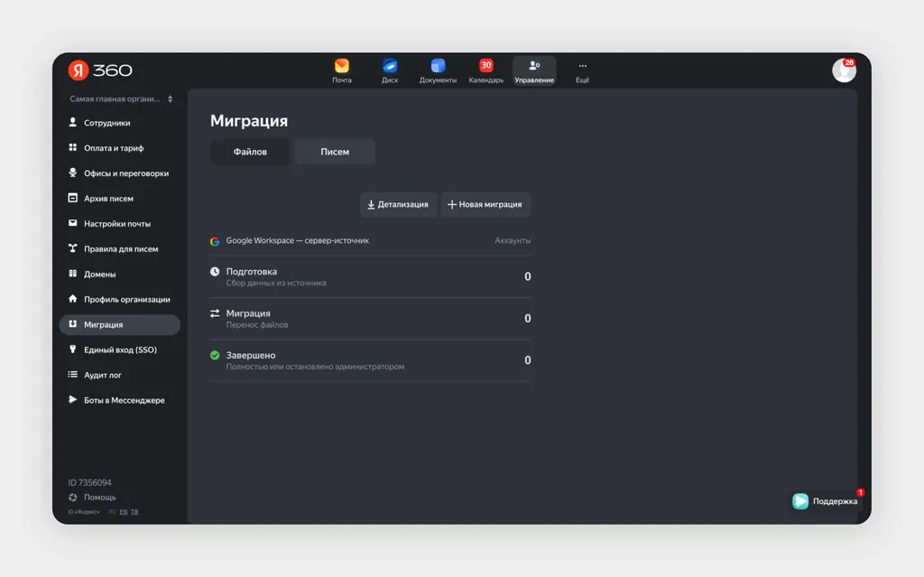Click the Google logo icon
The height and width of the screenshot is (577, 924).
click(215, 241)
